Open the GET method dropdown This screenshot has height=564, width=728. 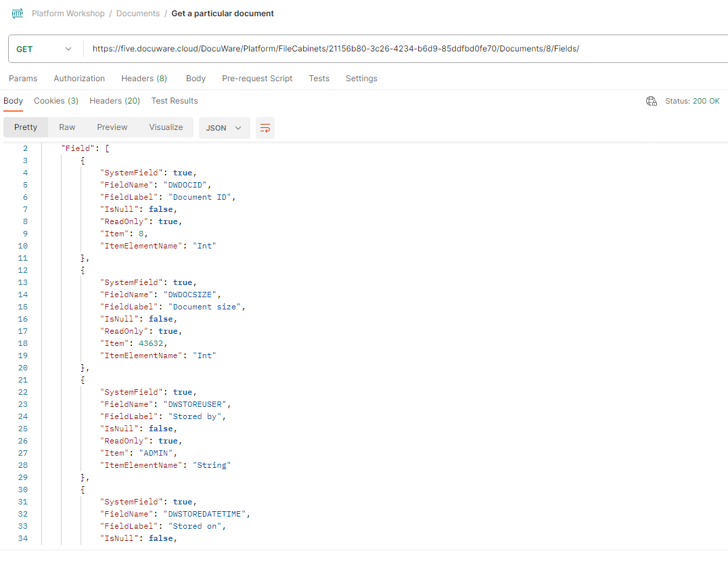pyautogui.click(x=45, y=49)
